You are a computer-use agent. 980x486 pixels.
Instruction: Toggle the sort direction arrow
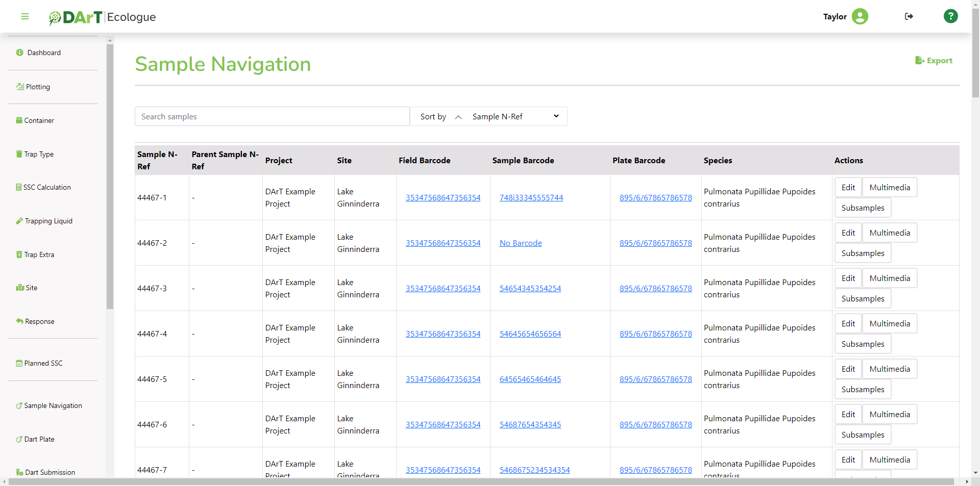(458, 117)
